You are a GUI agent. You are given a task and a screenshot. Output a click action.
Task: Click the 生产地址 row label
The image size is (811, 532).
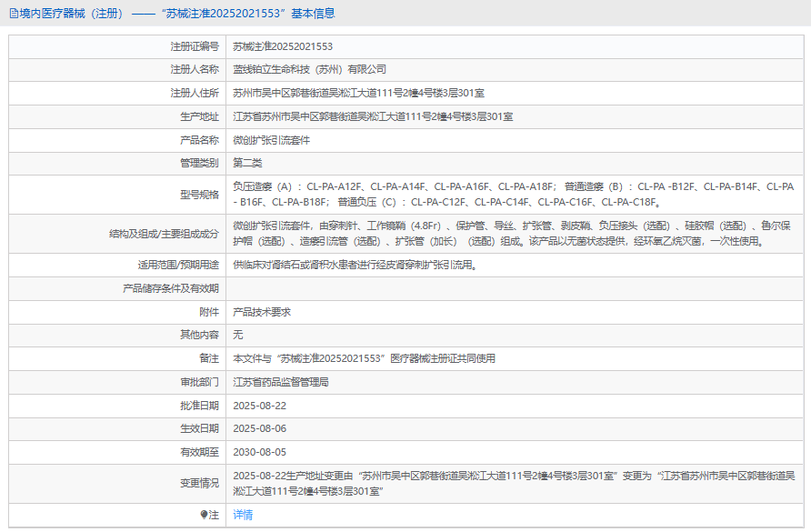point(199,117)
